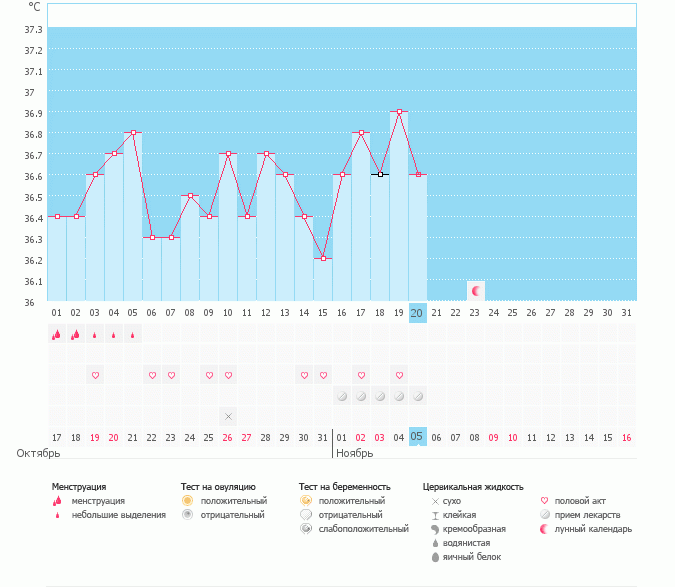Click the intercourse heart icon on day 03
The image size is (675, 587).
click(x=95, y=376)
